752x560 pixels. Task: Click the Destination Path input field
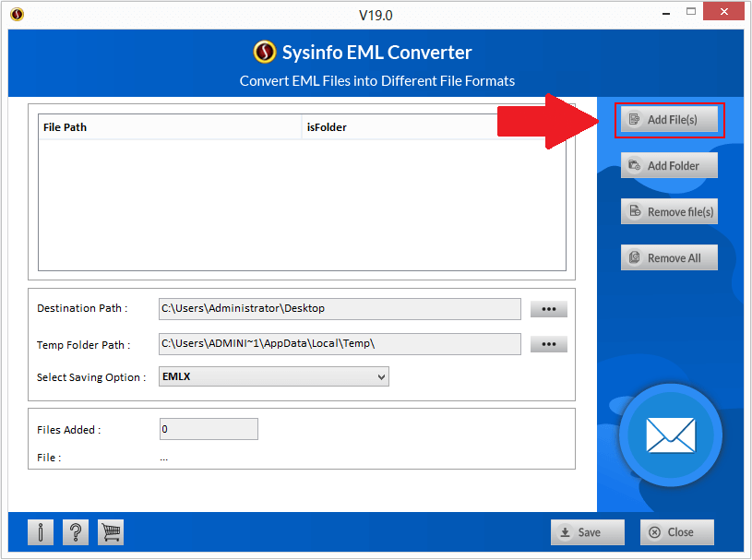tap(340, 309)
